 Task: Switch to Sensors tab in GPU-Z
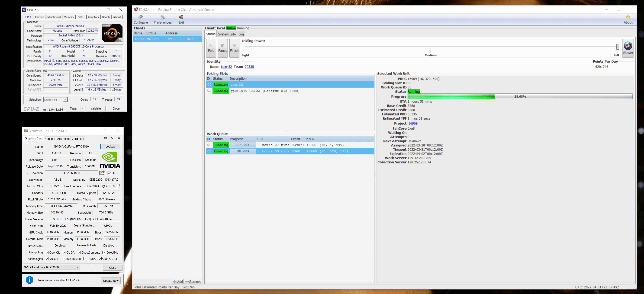pyautogui.click(x=50, y=139)
